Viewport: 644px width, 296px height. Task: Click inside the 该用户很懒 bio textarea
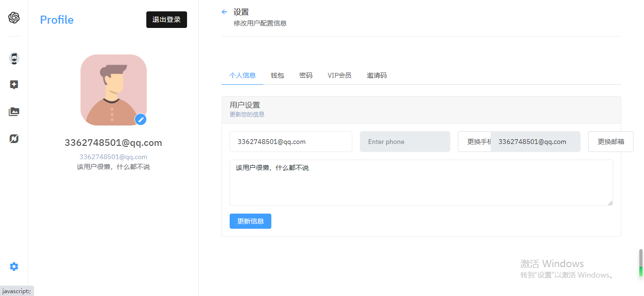pos(421,182)
